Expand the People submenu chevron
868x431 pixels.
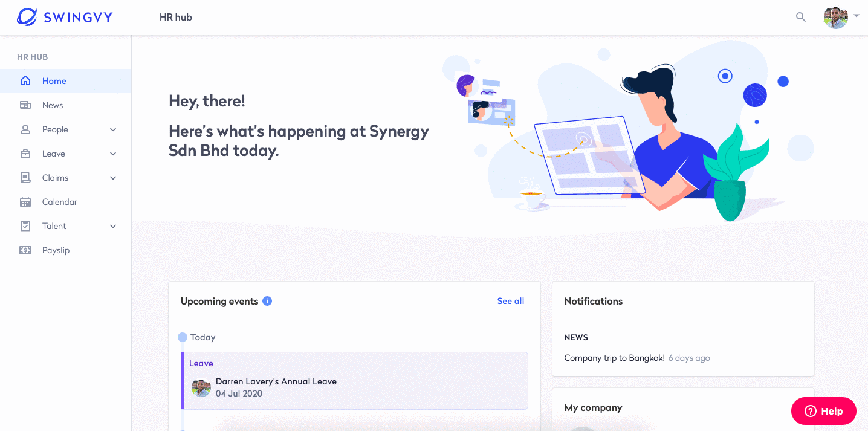pyautogui.click(x=113, y=129)
